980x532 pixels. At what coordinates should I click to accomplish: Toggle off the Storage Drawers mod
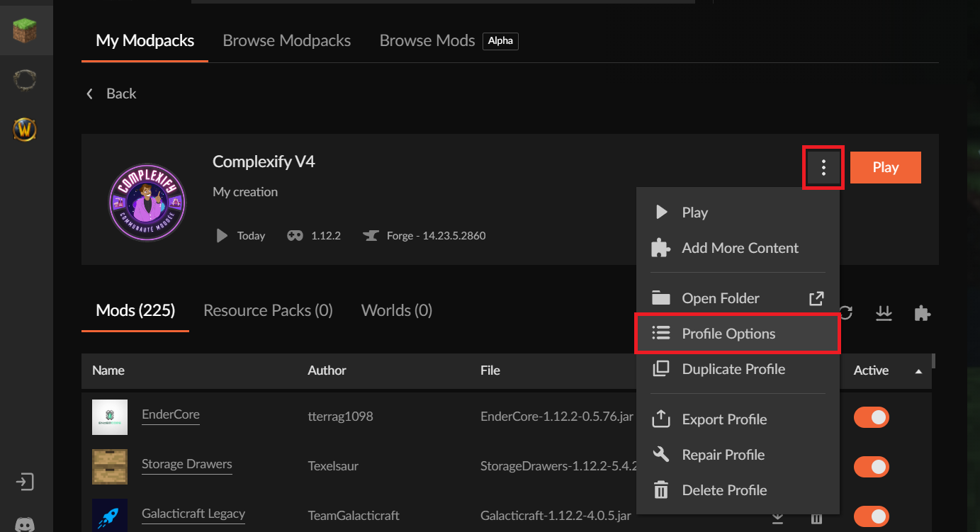[x=871, y=467]
